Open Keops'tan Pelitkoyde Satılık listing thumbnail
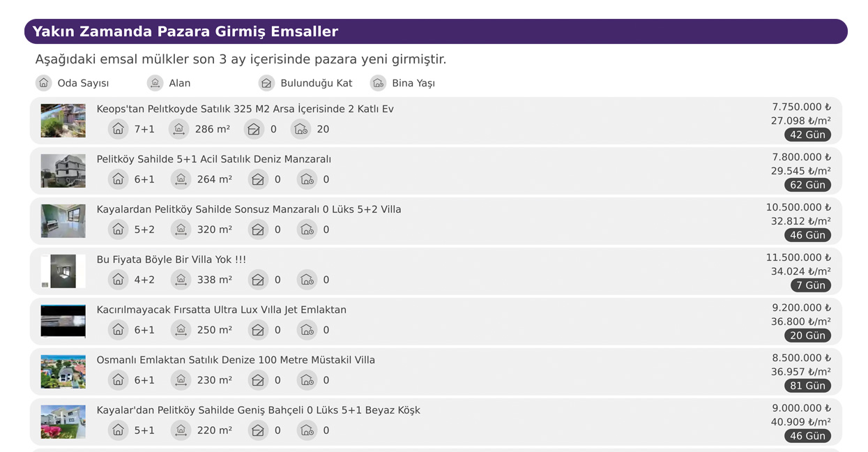 [63, 121]
